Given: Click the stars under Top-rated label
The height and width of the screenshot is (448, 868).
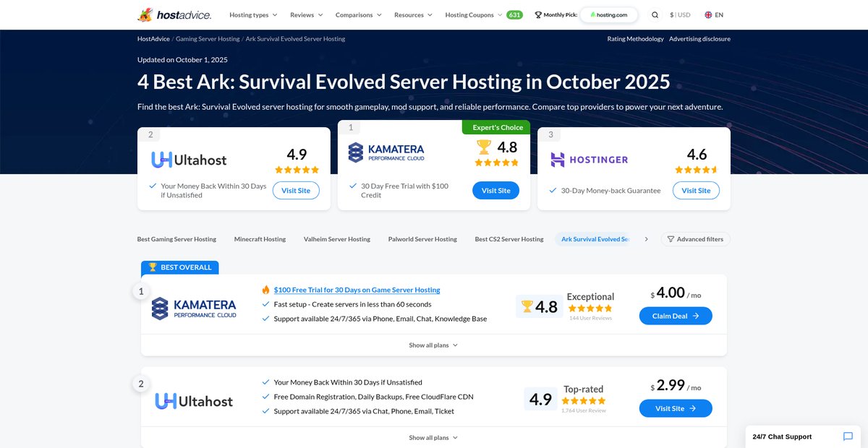Looking at the screenshot, I should point(583,400).
